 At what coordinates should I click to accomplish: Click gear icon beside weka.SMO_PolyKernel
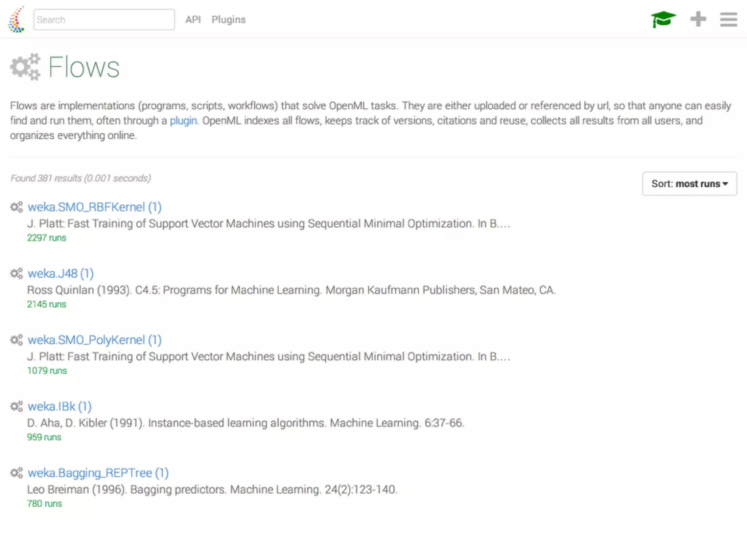click(x=16, y=340)
